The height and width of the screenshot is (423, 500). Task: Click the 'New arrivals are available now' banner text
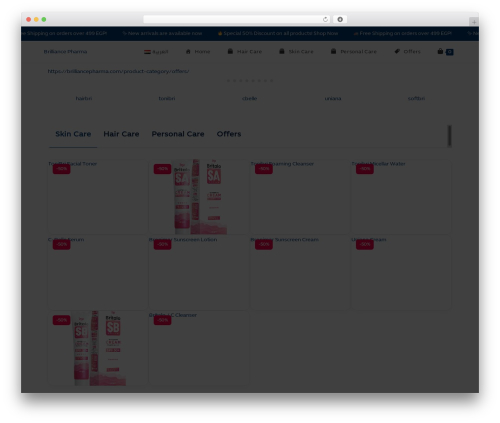click(162, 33)
